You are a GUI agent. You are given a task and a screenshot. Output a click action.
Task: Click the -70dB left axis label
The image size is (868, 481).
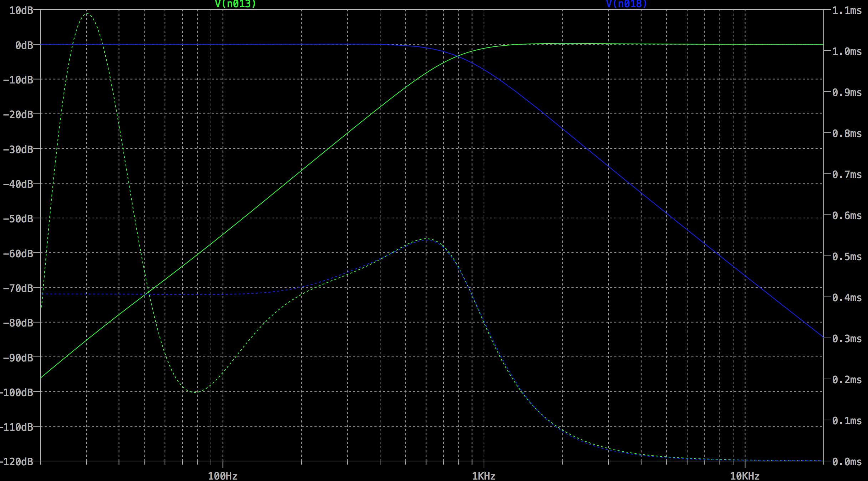point(18,288)
